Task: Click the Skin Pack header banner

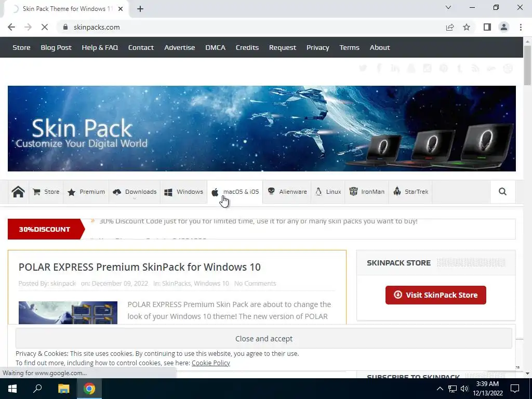Action: pyautogui.click(x=262, y=129)
